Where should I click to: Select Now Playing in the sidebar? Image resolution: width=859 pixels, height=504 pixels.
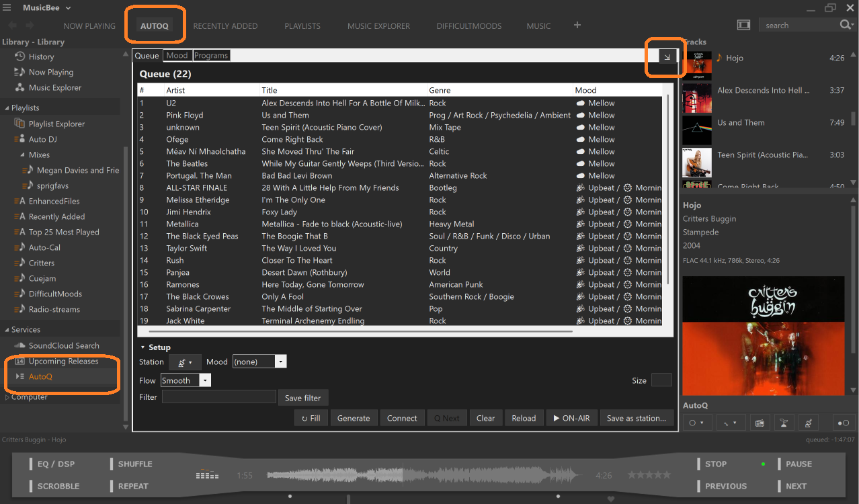pyautogui.click(x=51, y=72)
